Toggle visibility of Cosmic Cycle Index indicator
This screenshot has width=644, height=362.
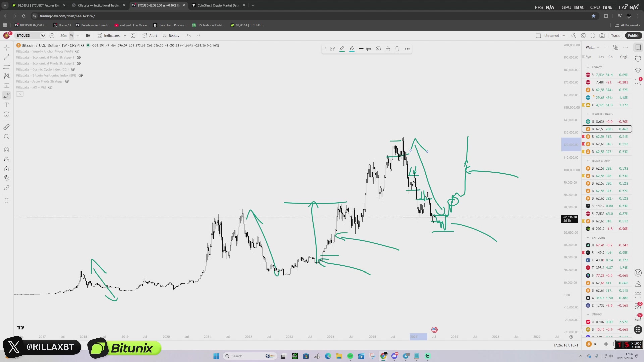73,69
